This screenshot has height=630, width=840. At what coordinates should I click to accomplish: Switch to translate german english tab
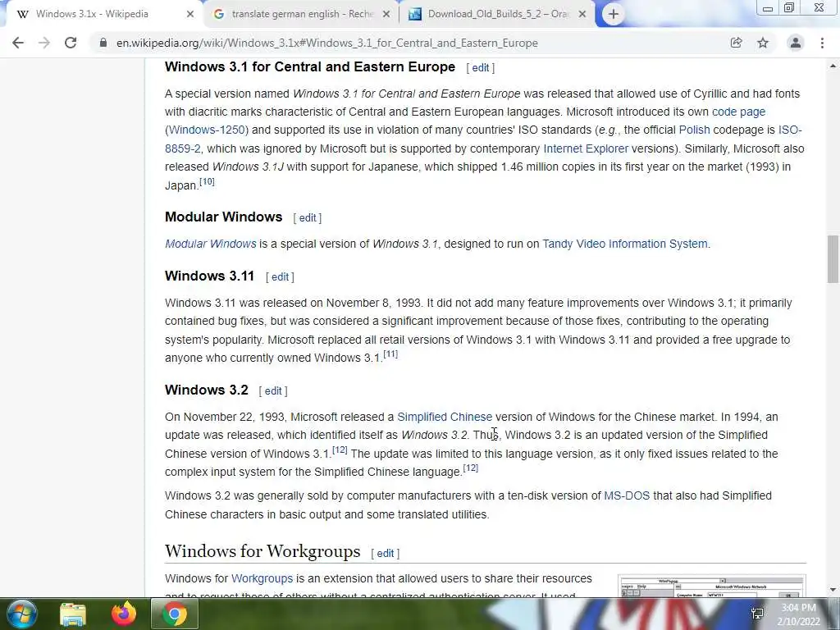click(x=300, y=14)
